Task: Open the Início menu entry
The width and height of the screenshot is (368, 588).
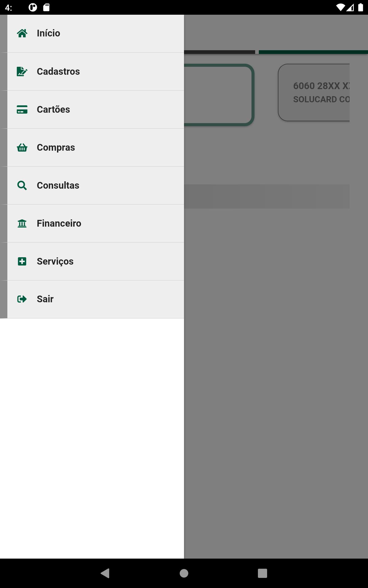Action: (x=96, y=33)
